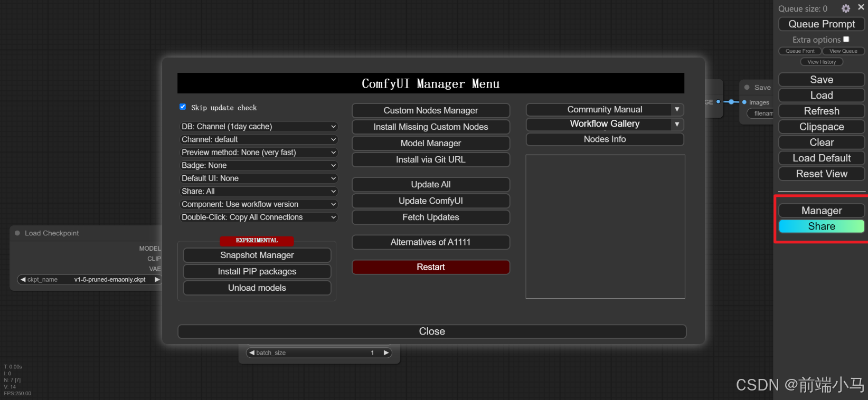
Task: Click the MODEL output label
Action: tap(150, 249)
